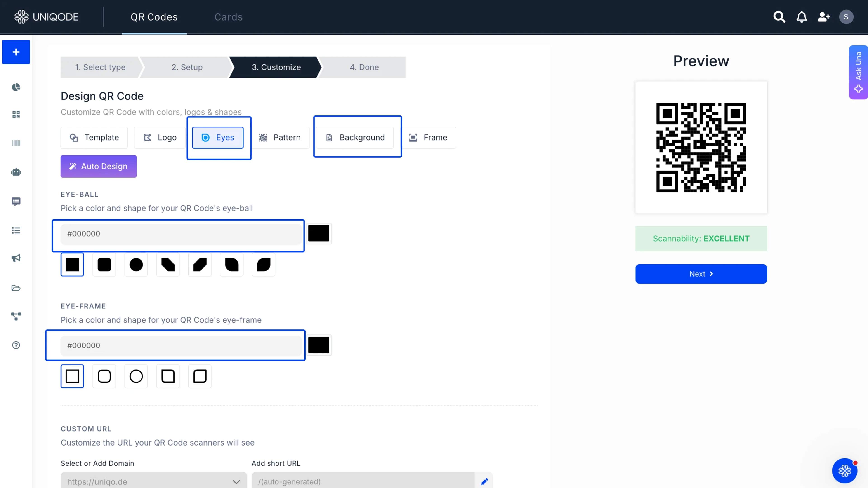Click the blue plus create button
Screen dimensions: 868x488
16,52
